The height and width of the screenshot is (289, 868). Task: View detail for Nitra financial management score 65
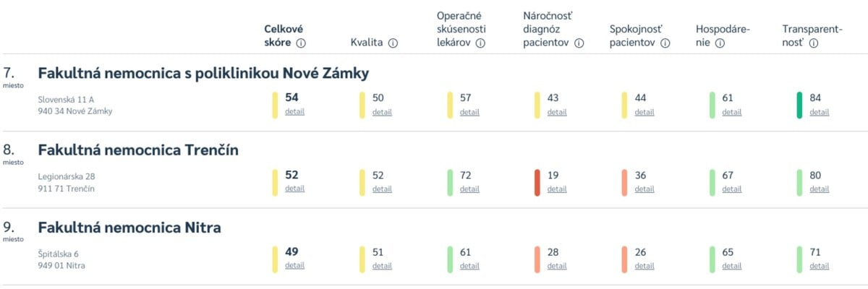tap(731, 266)
